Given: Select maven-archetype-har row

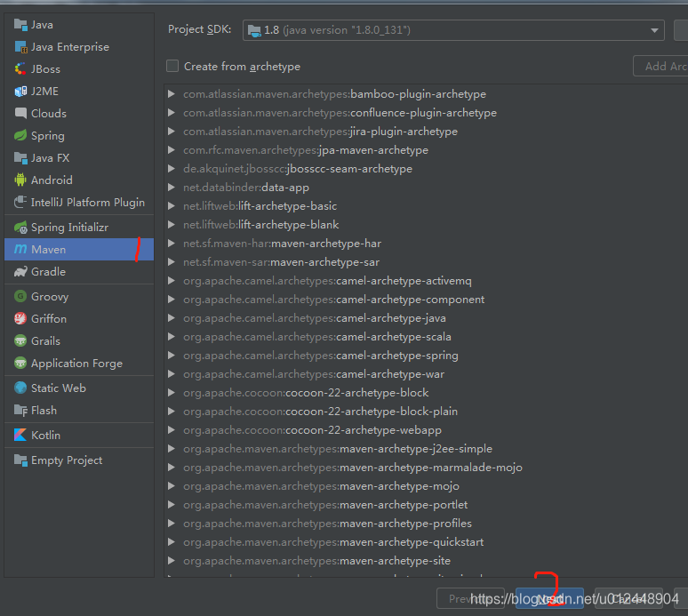Looking at the screenshot, I should click(x=426, y=244).
